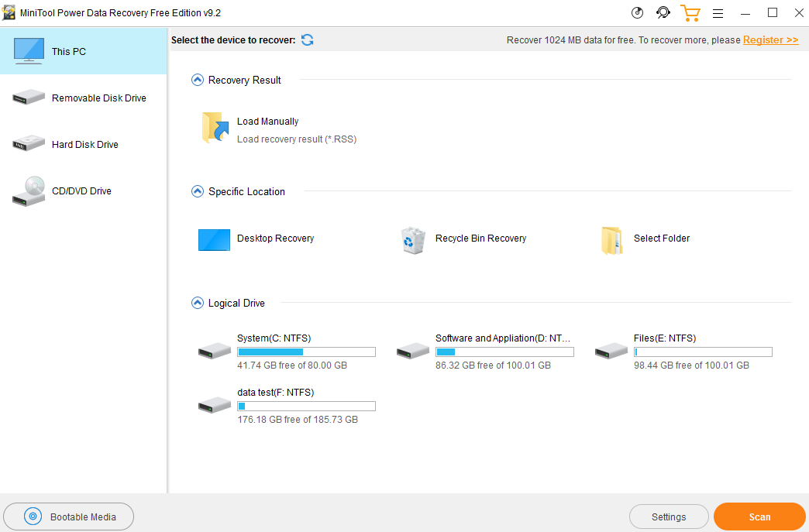Screen dimensions: 809x532
Task: Select the data test(F: NTFS) label
Action: [276, 393]
